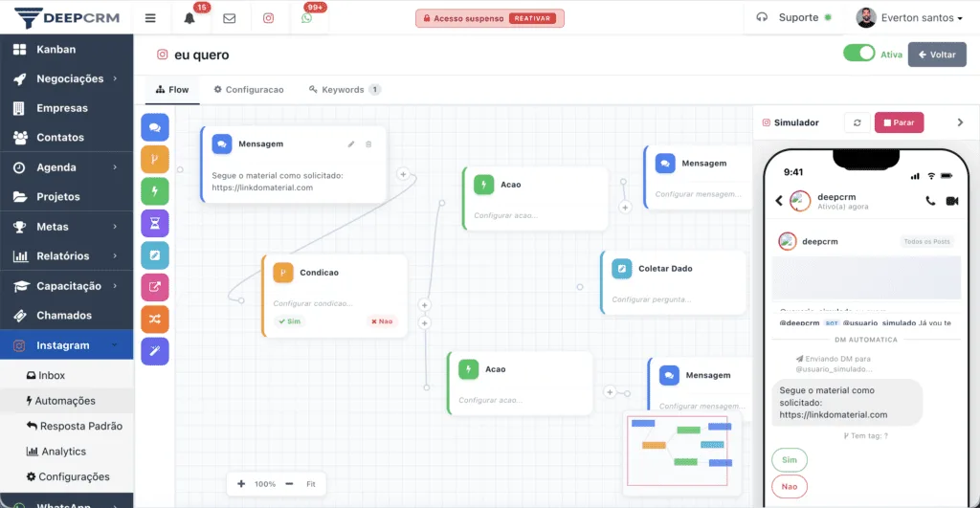Viewport: 980px width, 508px height.
Task: Select the Coletar Dado node
Action: click(x=674, y=282)
